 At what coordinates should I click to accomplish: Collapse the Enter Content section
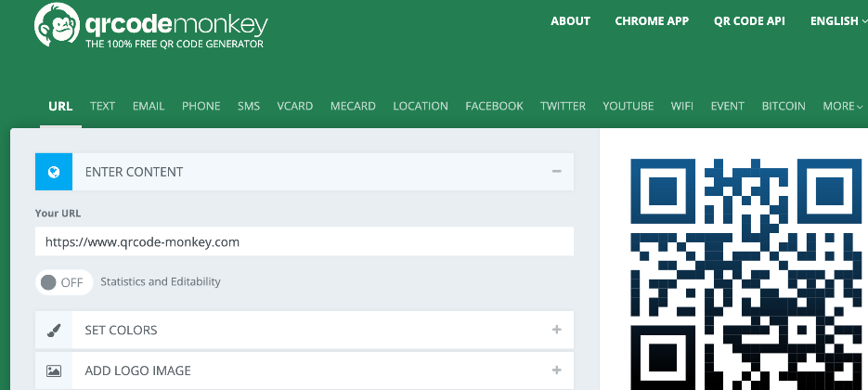556,172
